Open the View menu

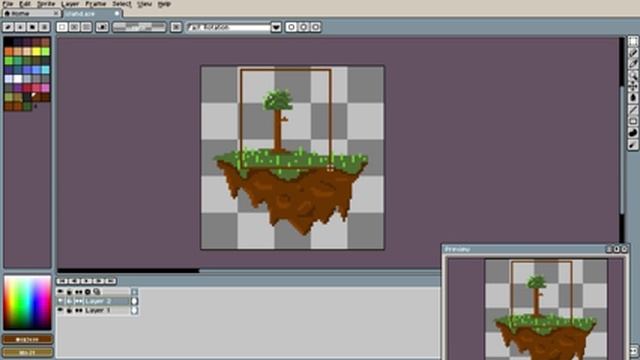pos(144,4)
